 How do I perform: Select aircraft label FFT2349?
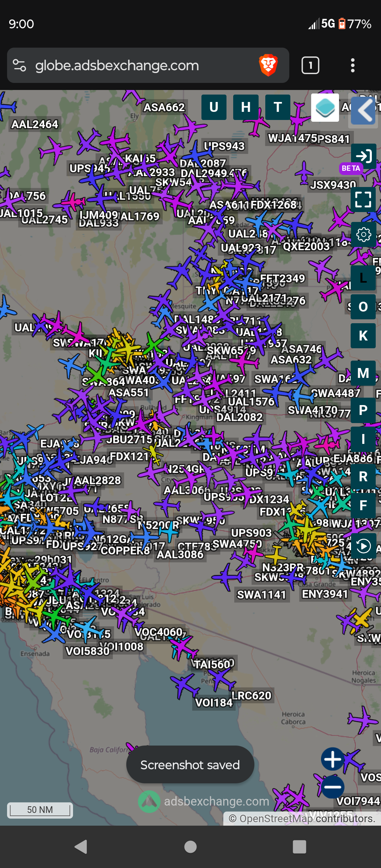283,278
